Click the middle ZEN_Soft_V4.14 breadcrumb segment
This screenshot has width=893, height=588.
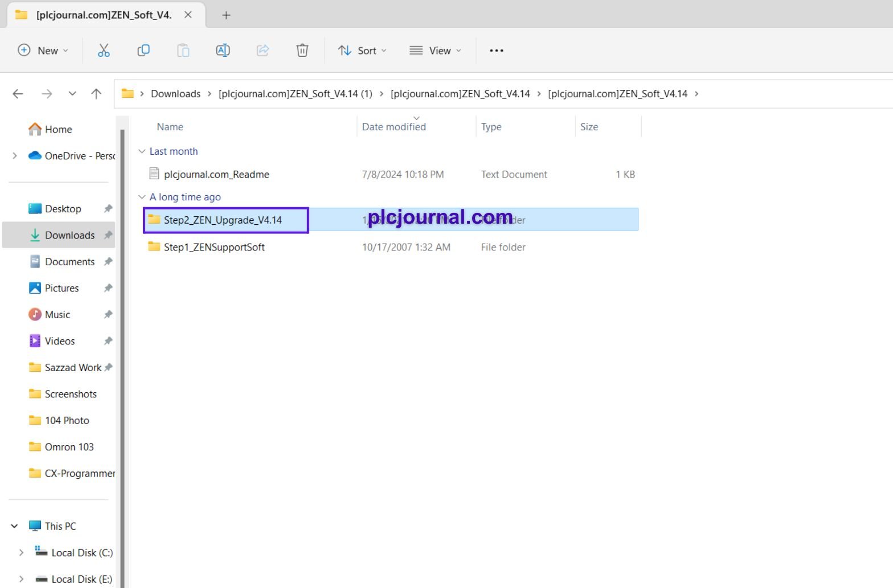coord(460,94)
